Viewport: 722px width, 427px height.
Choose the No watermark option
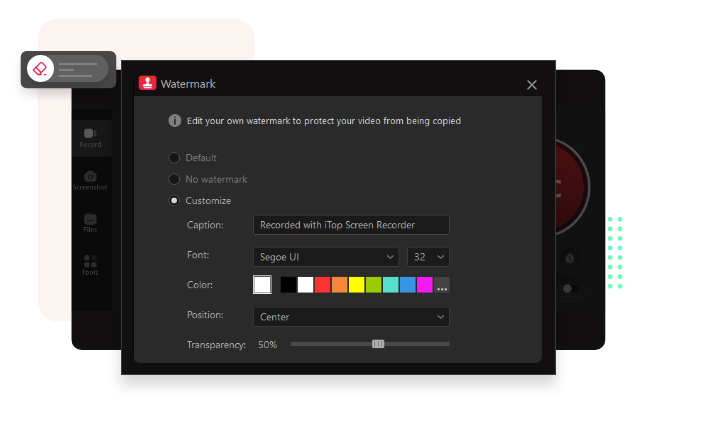[174, 179]
